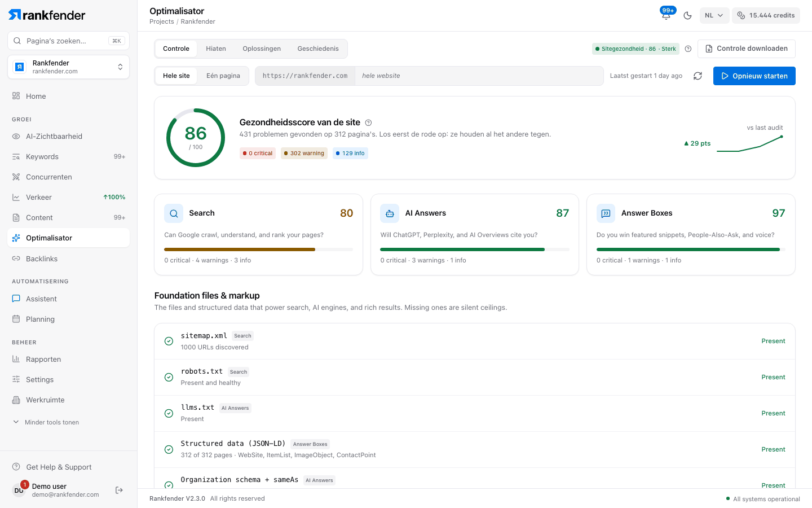Toggle dark mode moon icon
Screen dimensions: 812x508
(687, 15)
